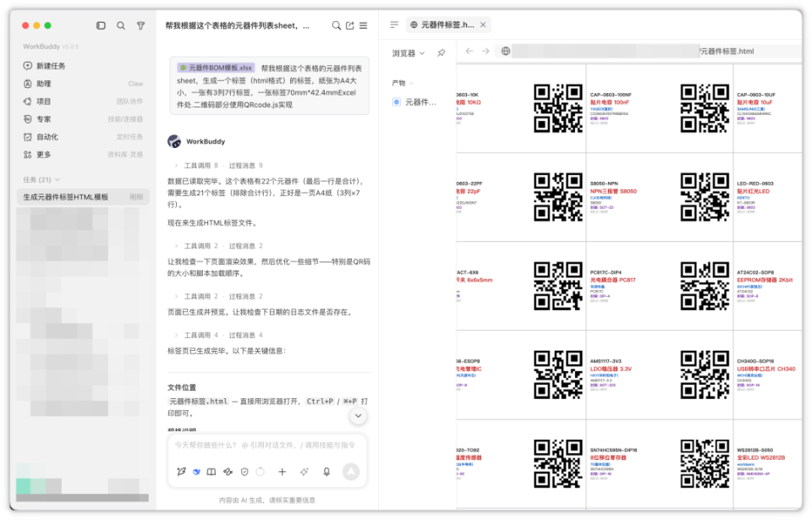Click the filter funnel icon in sidebar
This screenshot has height=520, width=812.
[140, 25]
